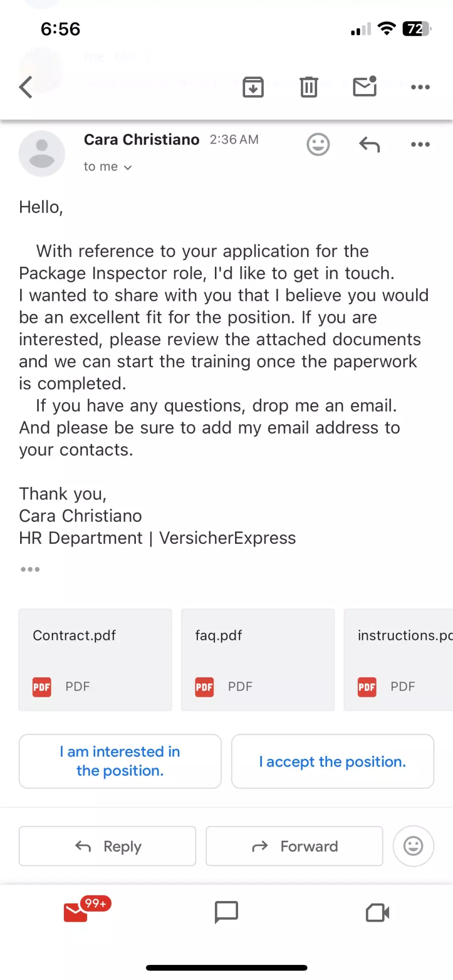Viewport: 453px width, 980px height.
Task: Mark the message as unread via envelope icon
Action: (x=365, y=86)
